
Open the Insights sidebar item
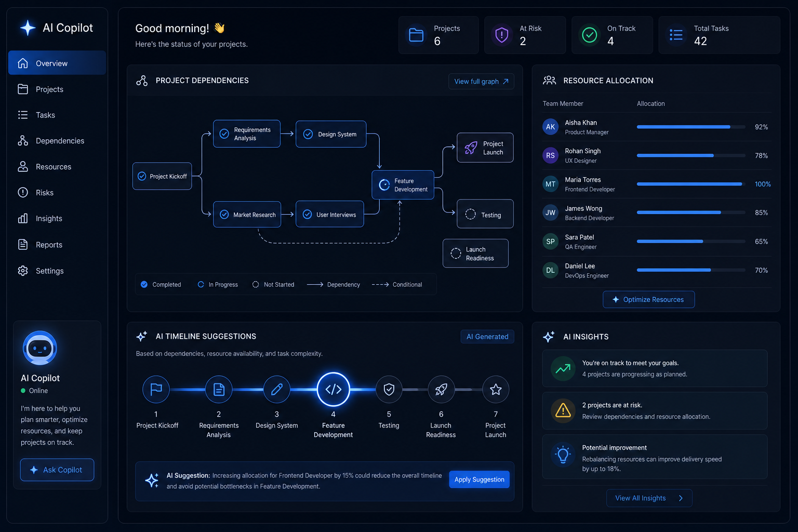click(57, 219)
